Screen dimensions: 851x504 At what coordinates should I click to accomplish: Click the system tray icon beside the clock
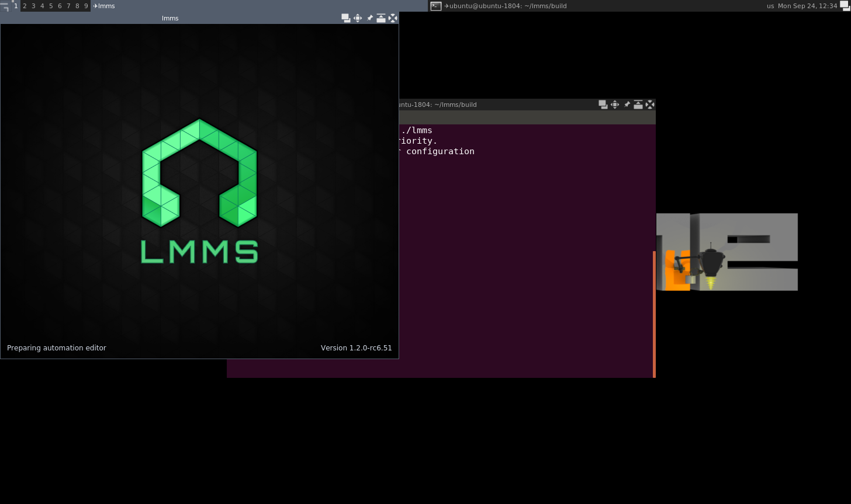click(x=844, y=5)
